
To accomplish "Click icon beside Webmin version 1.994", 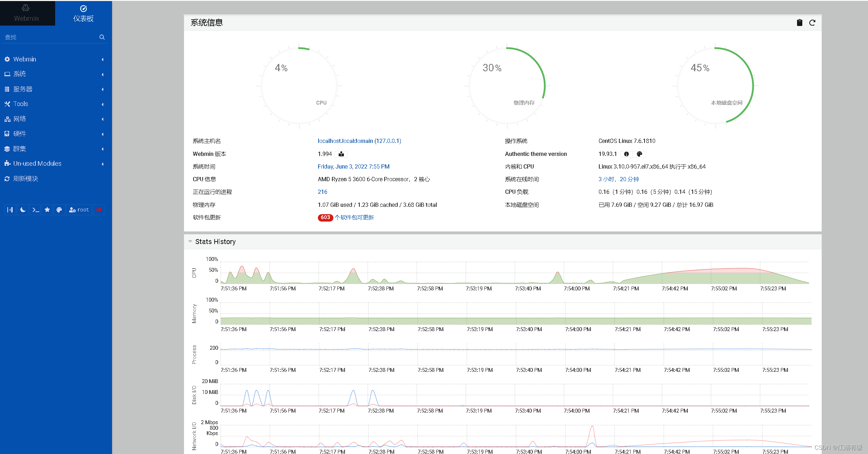I will click(x=341, y=154).
